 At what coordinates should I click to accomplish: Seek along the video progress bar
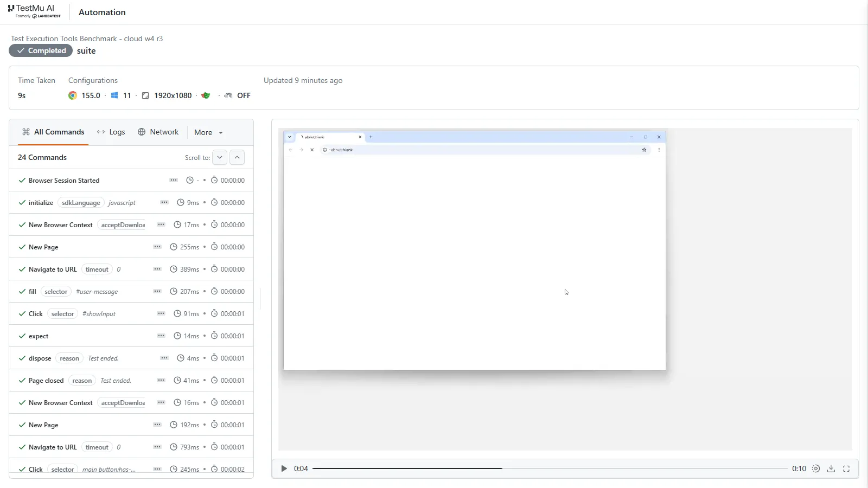point(550,468)
